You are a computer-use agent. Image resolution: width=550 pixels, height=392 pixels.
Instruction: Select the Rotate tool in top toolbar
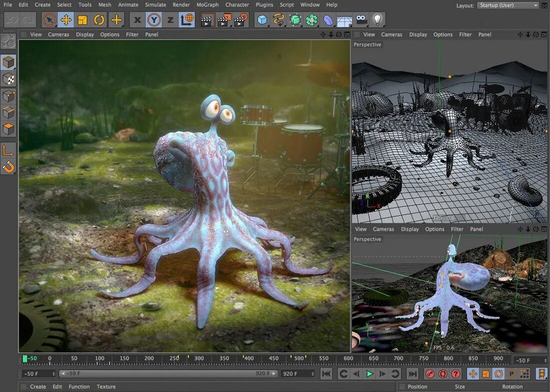pyautogui.click(x=99, y=20)
